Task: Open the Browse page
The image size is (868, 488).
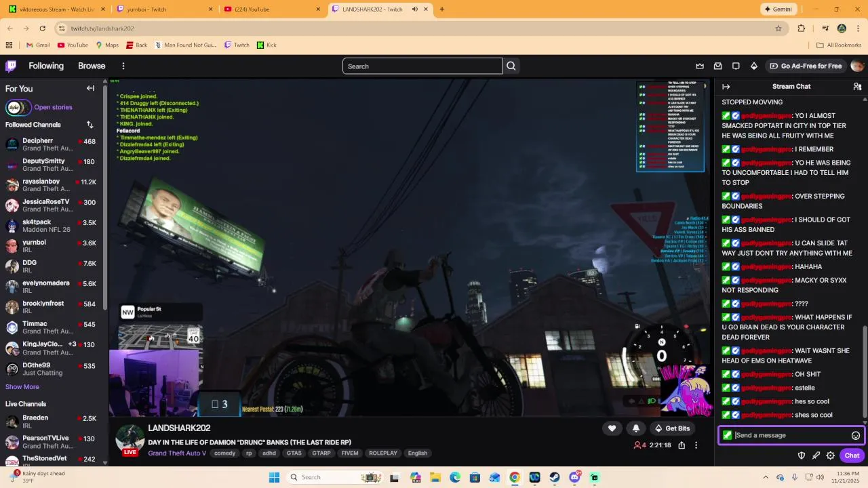Action: point(92,66)
